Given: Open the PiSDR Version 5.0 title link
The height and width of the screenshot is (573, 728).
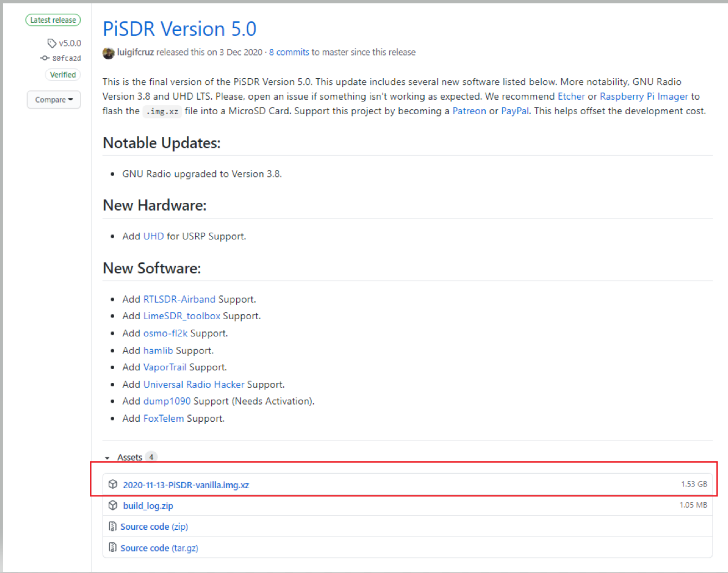Looking at the screenshot, I should tap(180, 29).
